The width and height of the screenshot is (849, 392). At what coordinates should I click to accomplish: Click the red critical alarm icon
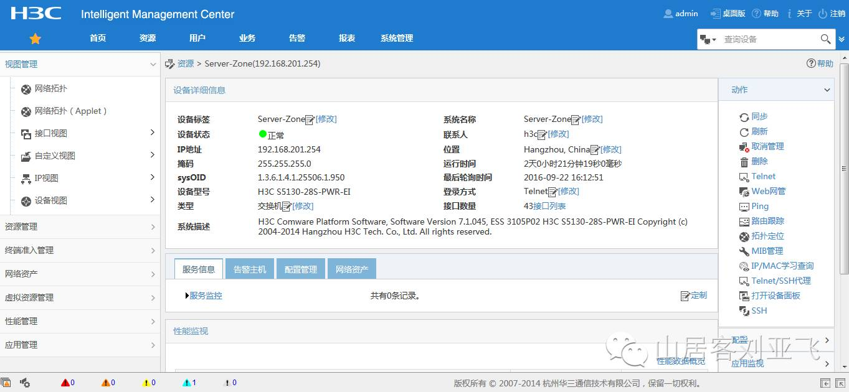point(66,383)
